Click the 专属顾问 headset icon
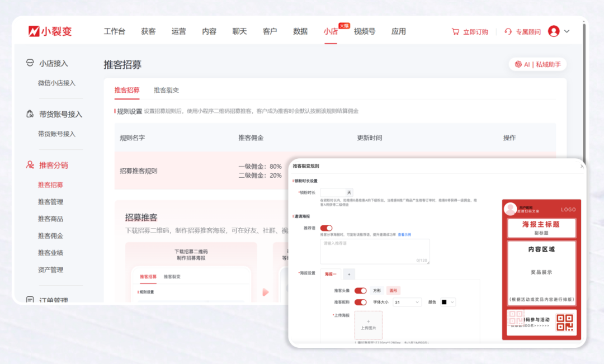Screen dimensions: 604x364 point(507,31)
